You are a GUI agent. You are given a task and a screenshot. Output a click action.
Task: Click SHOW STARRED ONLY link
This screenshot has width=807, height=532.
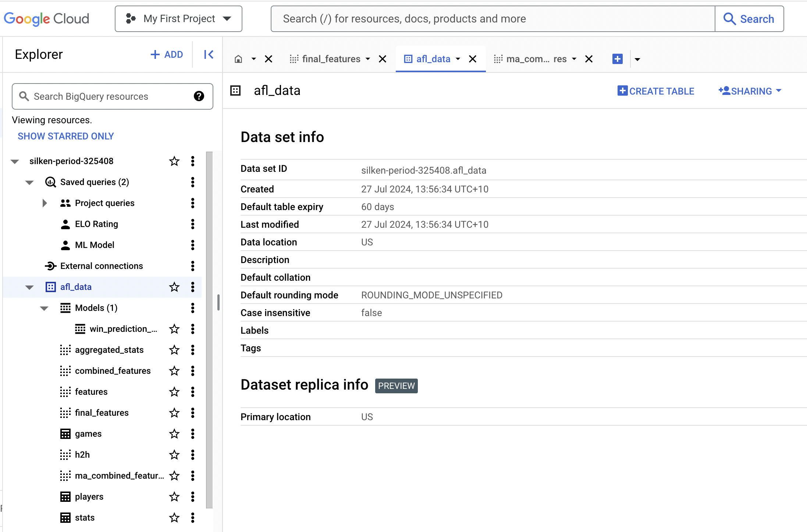pyautogui.click(x=66, y=136)
